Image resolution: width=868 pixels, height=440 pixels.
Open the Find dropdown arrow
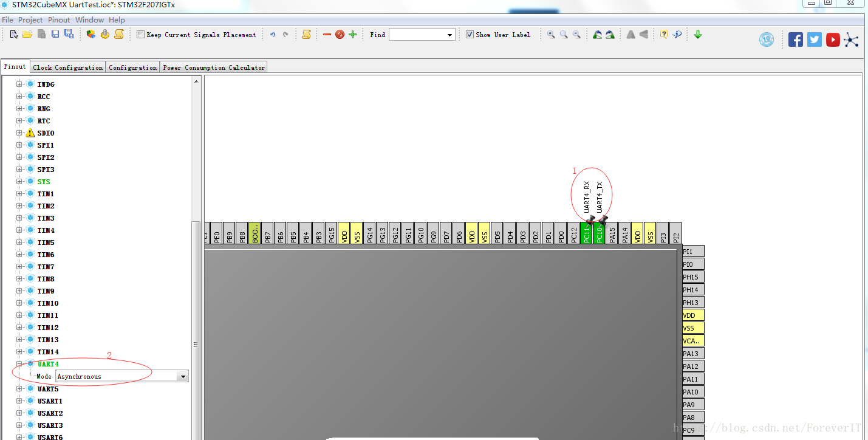tap(450, 35)
